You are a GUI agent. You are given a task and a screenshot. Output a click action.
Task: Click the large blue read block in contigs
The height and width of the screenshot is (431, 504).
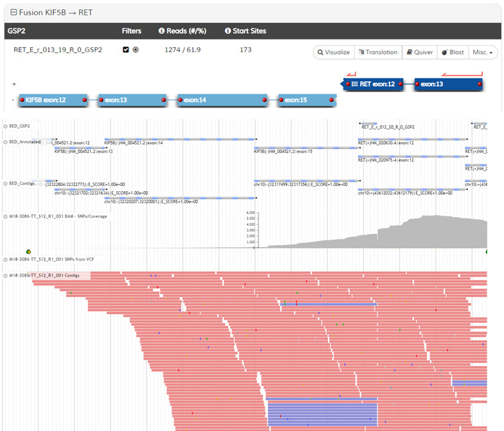[x=321, y=412]
